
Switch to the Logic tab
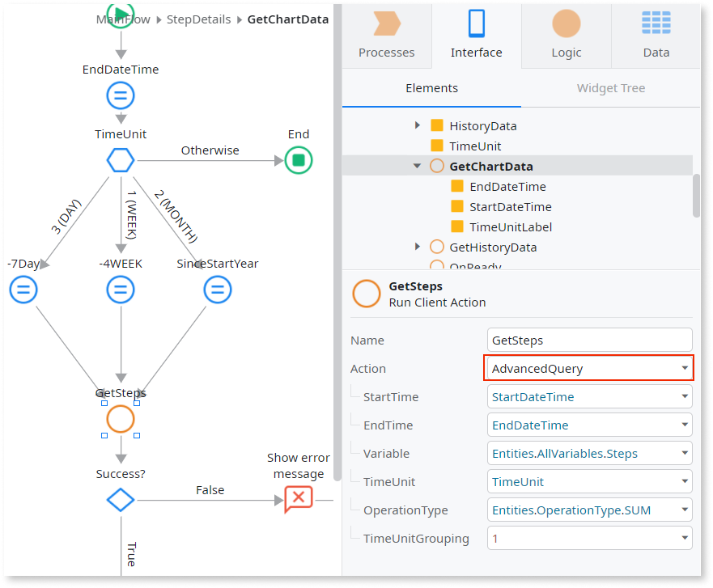(x=566, y=35)
